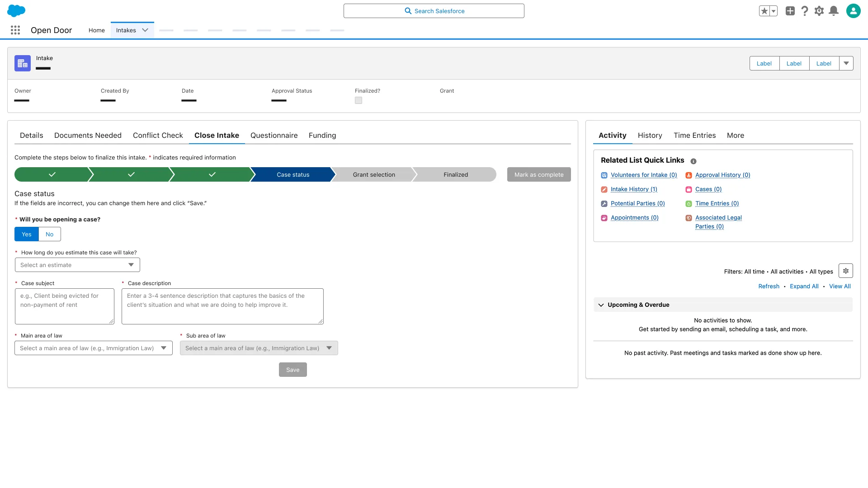Switch to the Funding tab

click(x=322, y=136)
